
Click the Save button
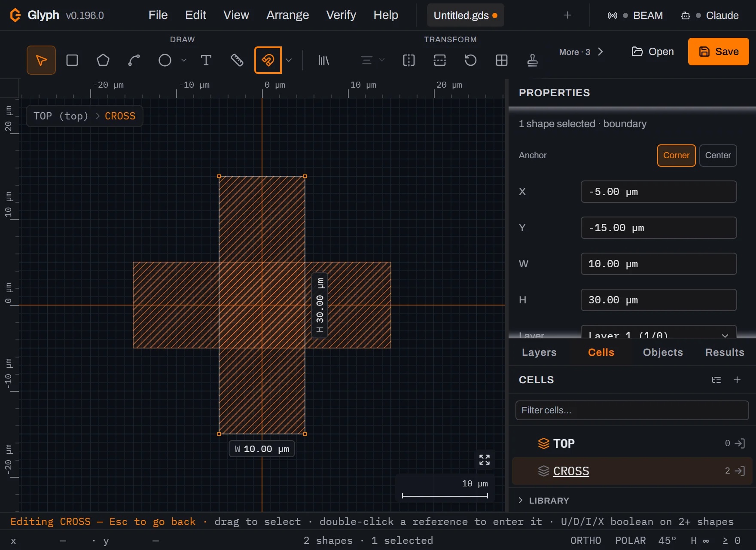click(719, 52)
